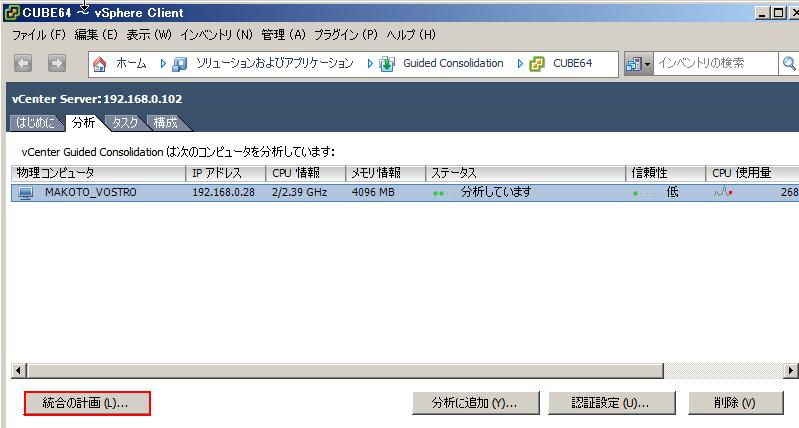Click status text 分析しています
The image size is (799, 428).
click(496, 192)
